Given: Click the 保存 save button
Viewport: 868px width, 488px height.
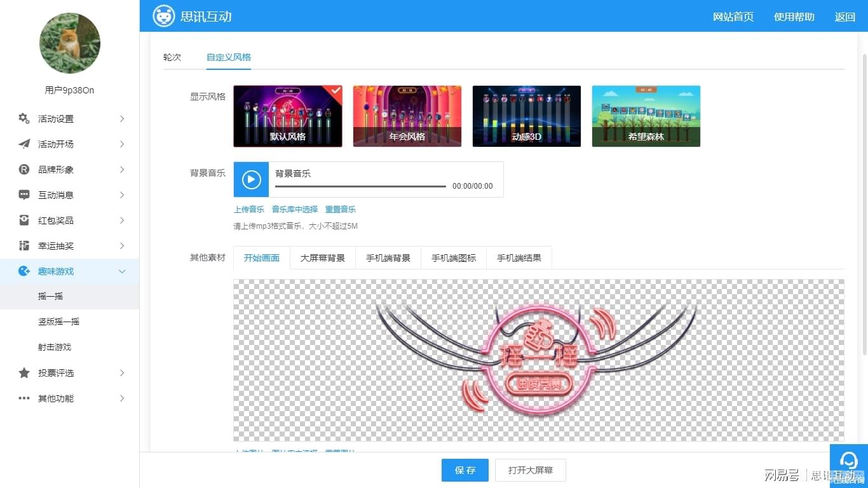Looking at the screenshot, I should click(x=465, y=470).
